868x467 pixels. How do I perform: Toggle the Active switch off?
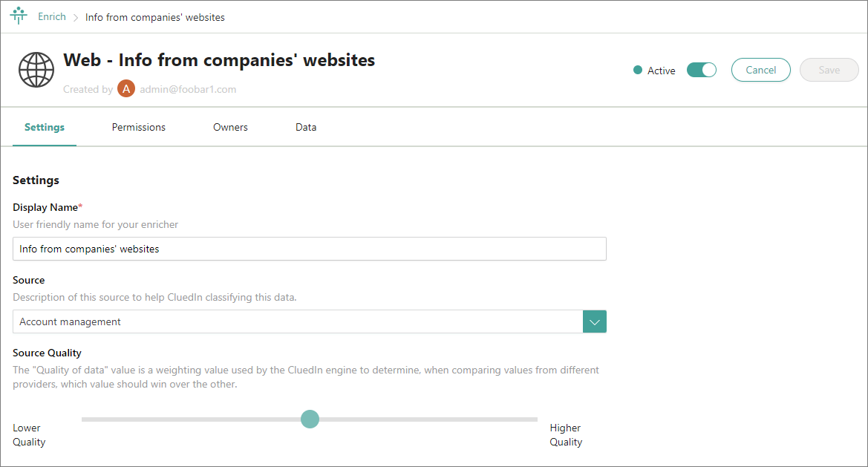point(701,70)
